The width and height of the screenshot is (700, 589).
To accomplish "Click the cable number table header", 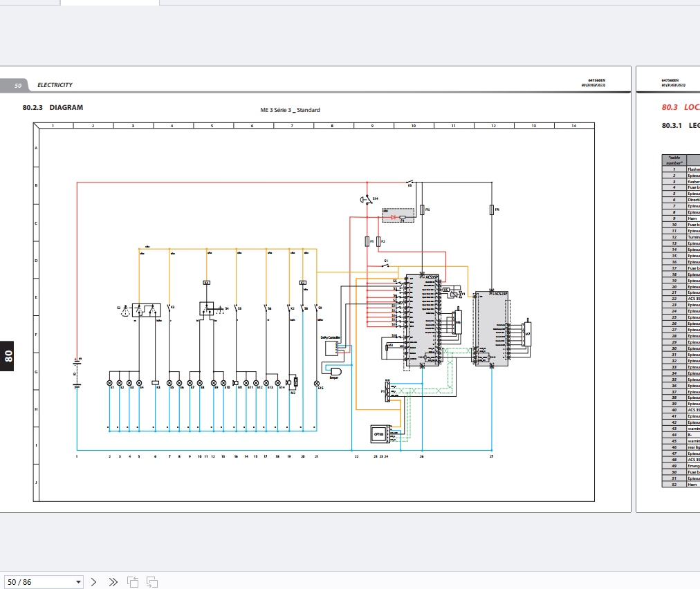I will 674,160.
